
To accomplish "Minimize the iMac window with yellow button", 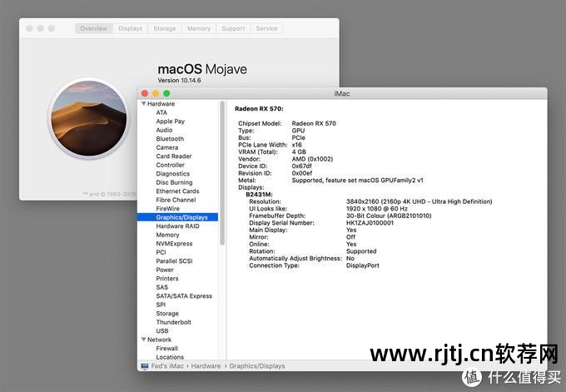I will pos(156,93).
